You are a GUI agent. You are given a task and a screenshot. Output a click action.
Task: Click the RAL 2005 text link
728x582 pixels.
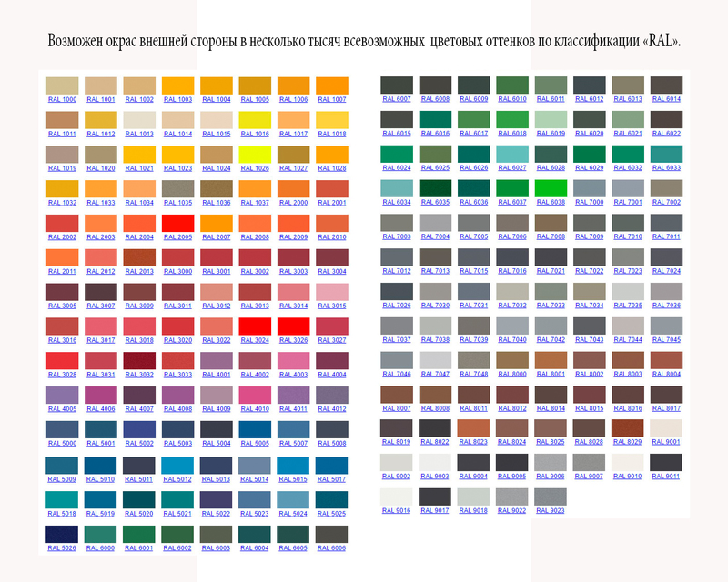(177, 237)
